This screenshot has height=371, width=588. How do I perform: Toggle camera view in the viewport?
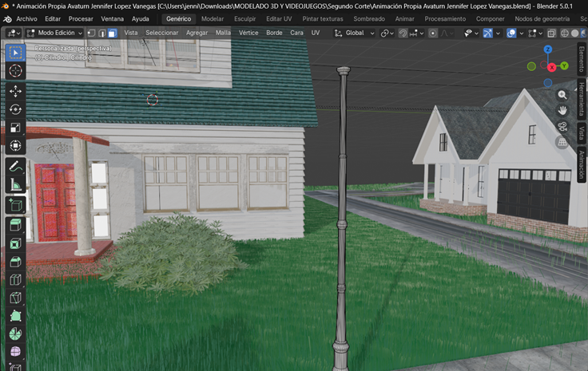coord(562,126)
